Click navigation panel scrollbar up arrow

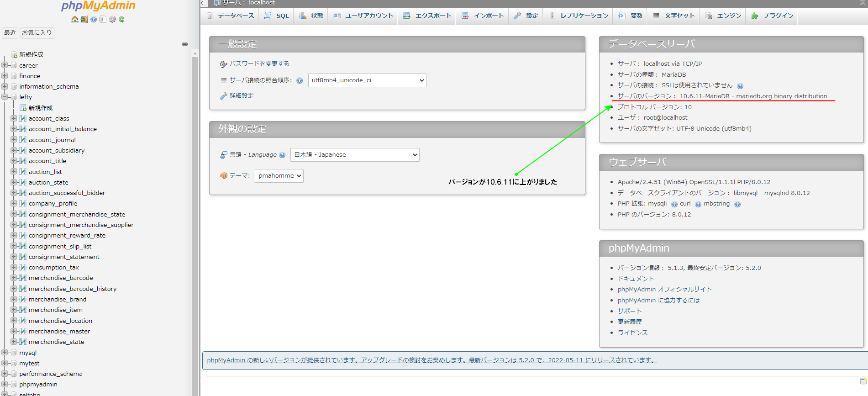(195, 53)
